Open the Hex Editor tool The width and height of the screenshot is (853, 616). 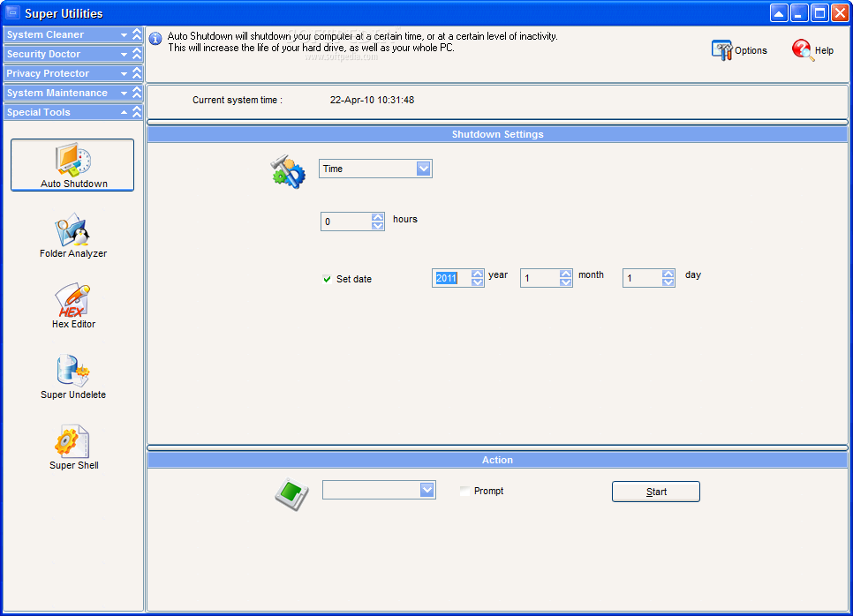(73, 306)
